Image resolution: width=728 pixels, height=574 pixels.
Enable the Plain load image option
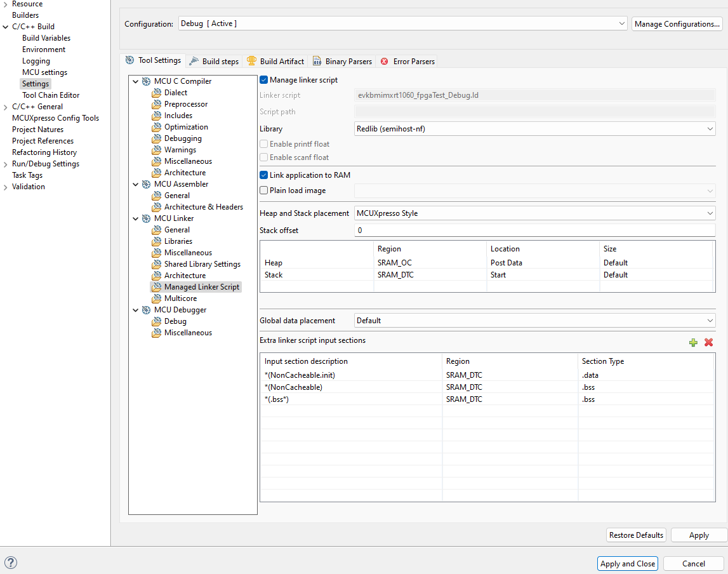tap(263, 190)
